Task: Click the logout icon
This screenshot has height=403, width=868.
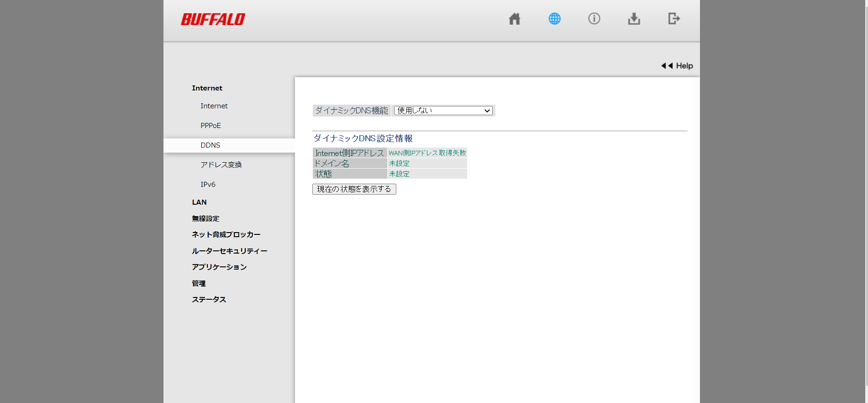Action: [673, 19]
